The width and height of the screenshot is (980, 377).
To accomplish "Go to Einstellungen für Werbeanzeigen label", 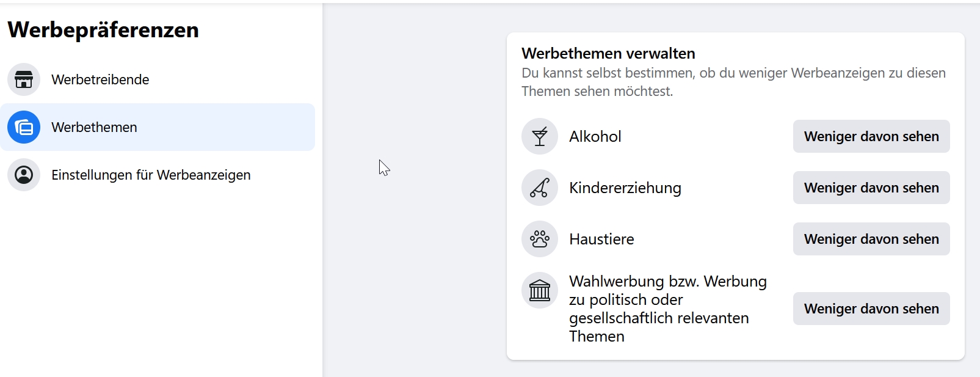I will tap(151, 175).
